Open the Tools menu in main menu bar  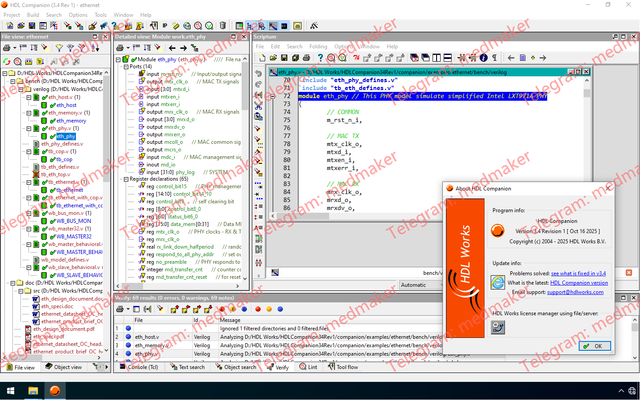pos(100,15)
